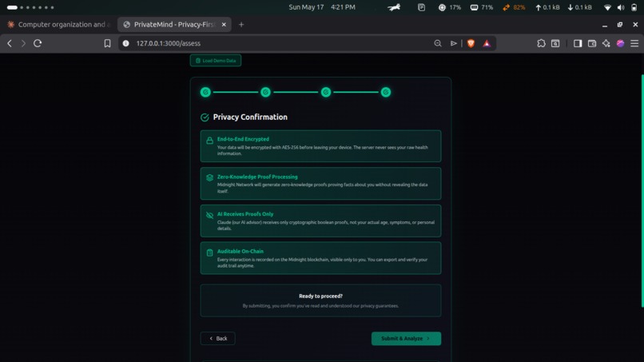Open a new browser tab
This screenshot has width=644, height=362.
click(x=241, y=25)
